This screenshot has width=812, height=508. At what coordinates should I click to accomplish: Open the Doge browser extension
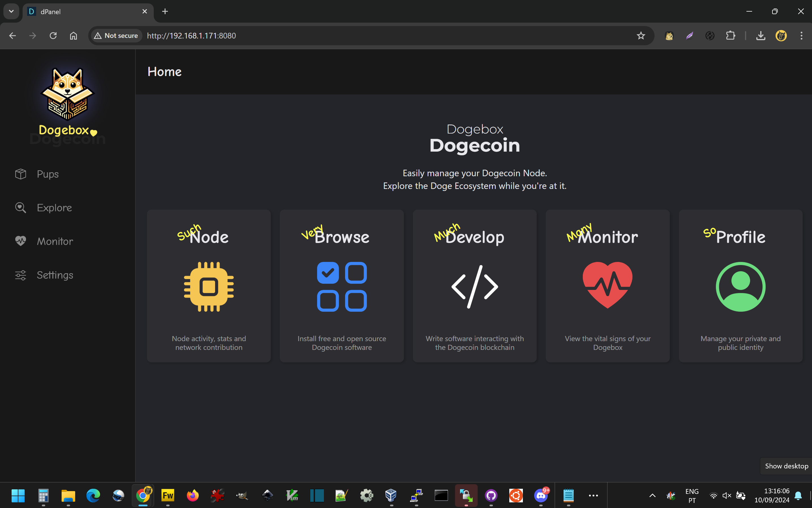[x=669, y=36]
